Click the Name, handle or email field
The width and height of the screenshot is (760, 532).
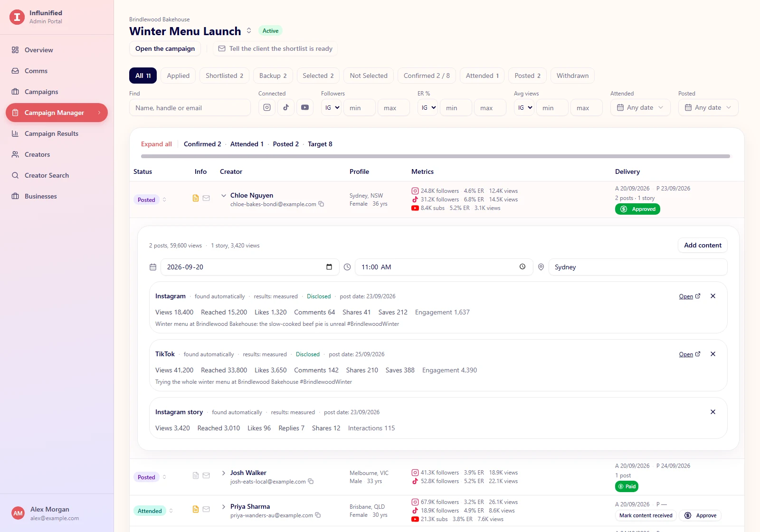click(x=190, y=107)
